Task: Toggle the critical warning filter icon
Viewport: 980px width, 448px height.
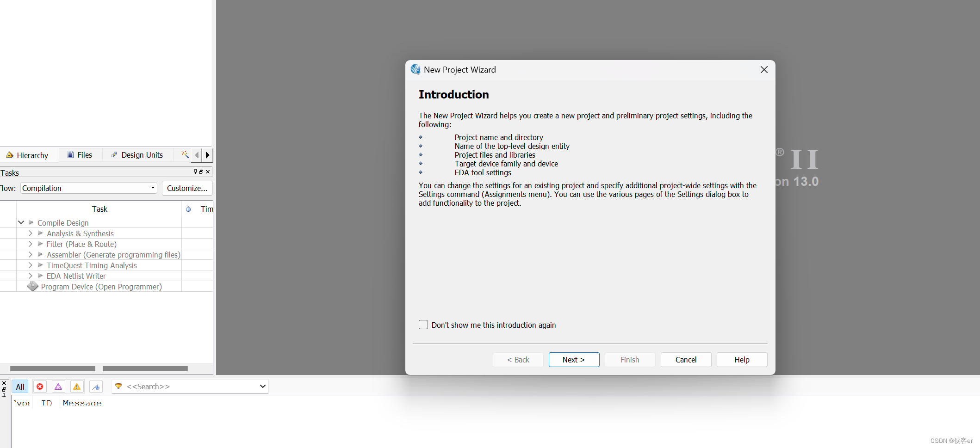Action: [x=58, y=387]
